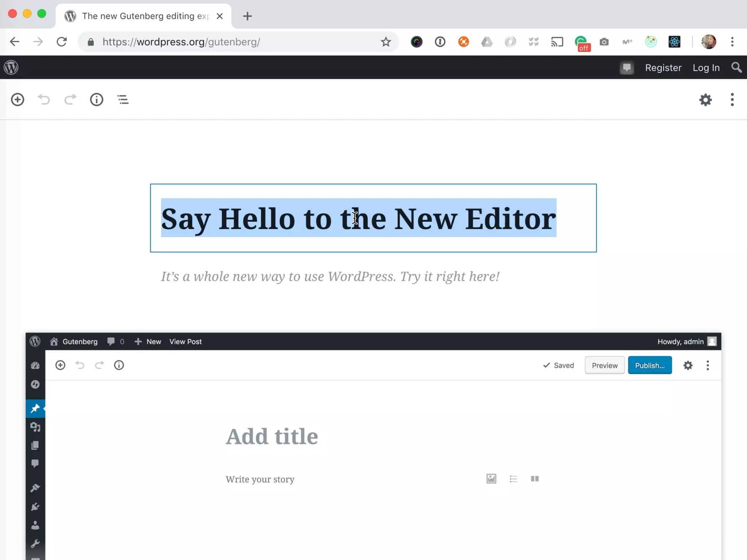The width and height of the screenshot is (747, 560).
Task: Click the Register link
Action: [x=663, y=68]
